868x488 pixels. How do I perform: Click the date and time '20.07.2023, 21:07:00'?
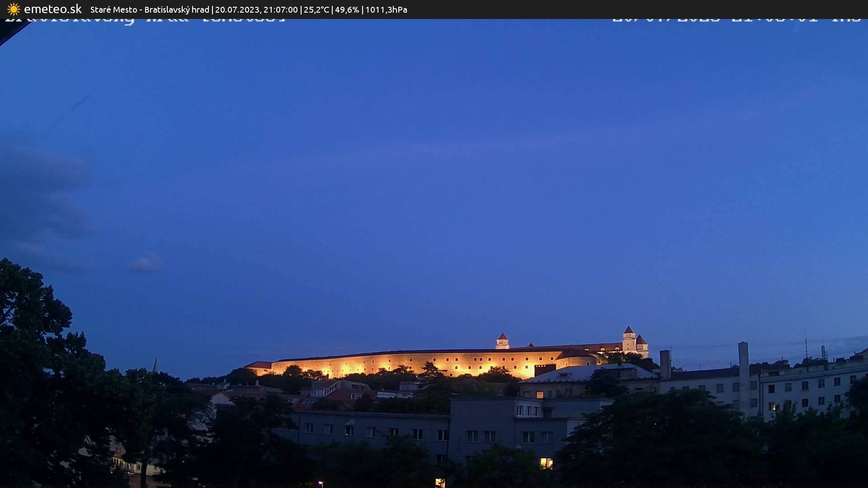pos(256,9)
